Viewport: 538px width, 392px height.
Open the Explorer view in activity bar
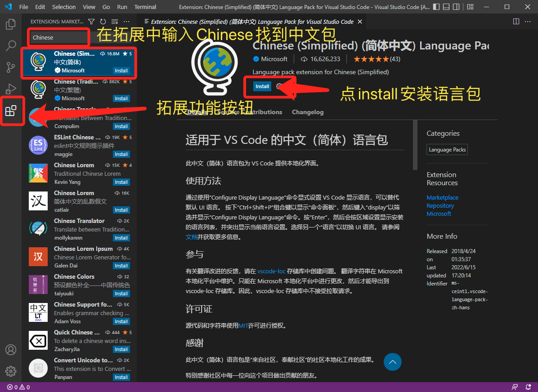click(x=11, y=24)
